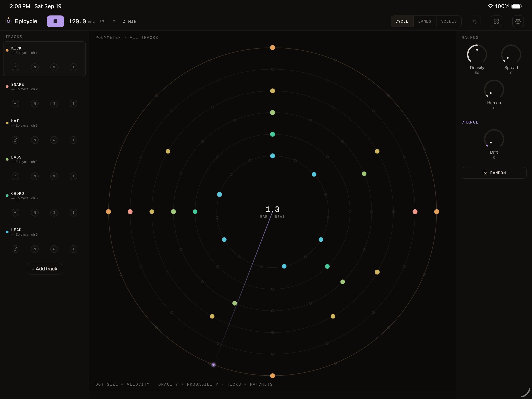The width and height of the screenshot is (532, 399).
Task: Mute the SNARE track
Action: click(x=35, y=104)
